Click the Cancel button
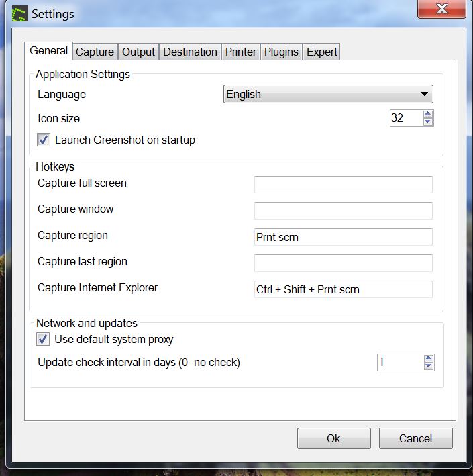This screenshot has width=473, height=476. [x=415, y=438]
